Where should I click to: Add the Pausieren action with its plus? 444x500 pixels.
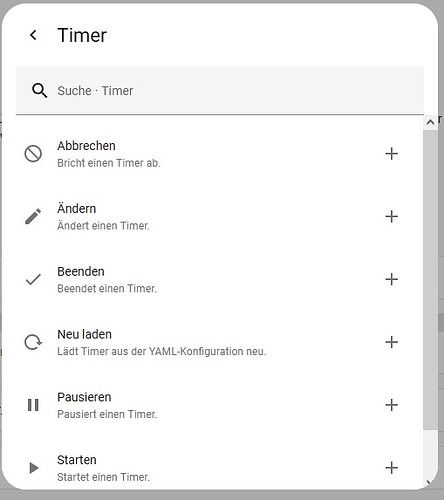pos(392,405)
